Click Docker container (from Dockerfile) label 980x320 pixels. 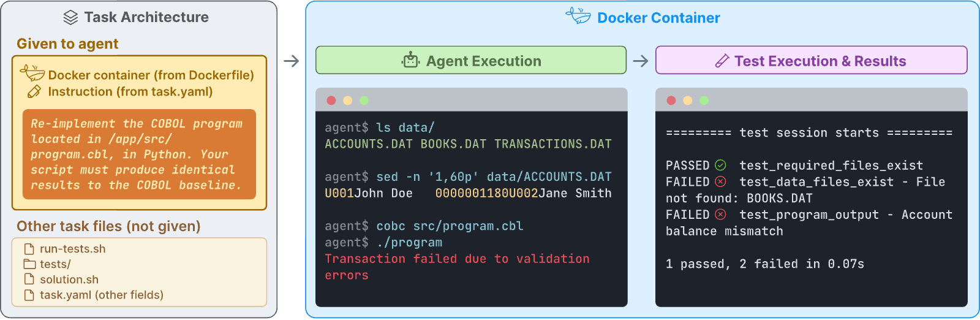(151, 75)
